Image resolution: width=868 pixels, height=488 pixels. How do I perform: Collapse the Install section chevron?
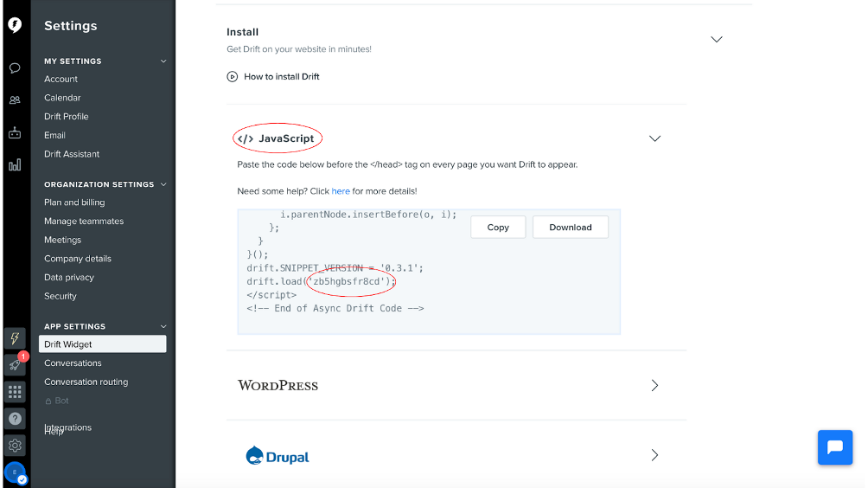717,39
